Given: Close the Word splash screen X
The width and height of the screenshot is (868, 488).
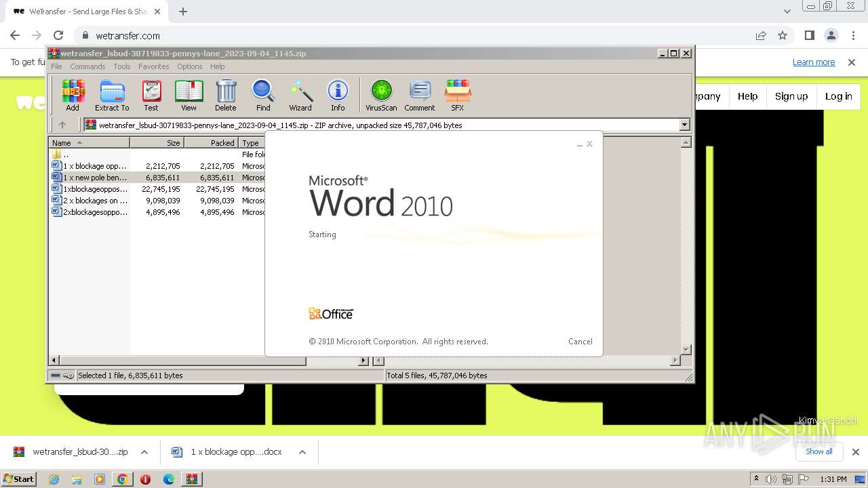Looking at the screenshot, I should pos(590,144).
